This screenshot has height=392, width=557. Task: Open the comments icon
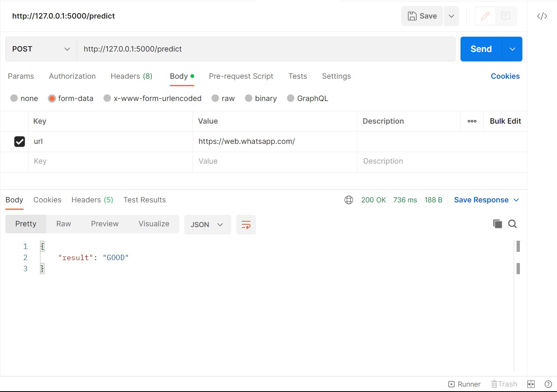pyautogui.click(x=506, y=16)
